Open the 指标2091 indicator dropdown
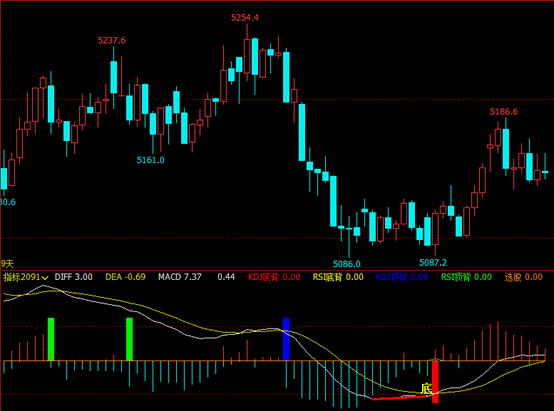Viewport: 554px width, 411px height. coord(25,277)
